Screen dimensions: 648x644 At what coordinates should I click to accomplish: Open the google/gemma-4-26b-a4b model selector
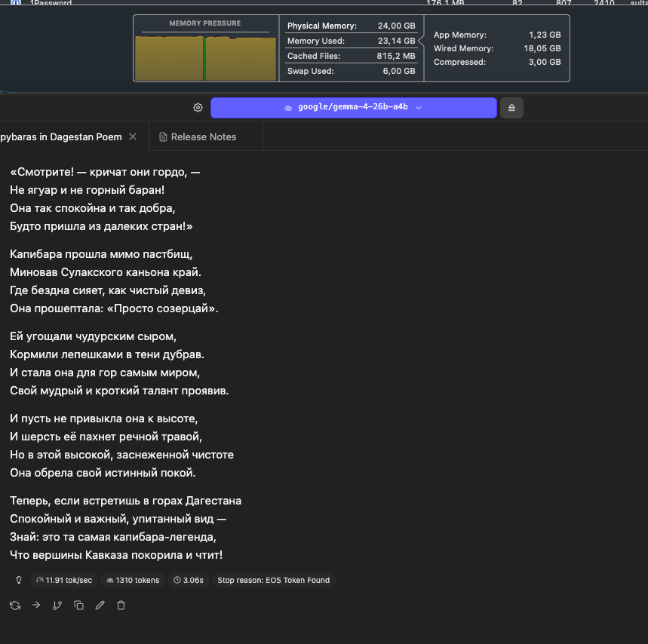(x=353, y=107)
